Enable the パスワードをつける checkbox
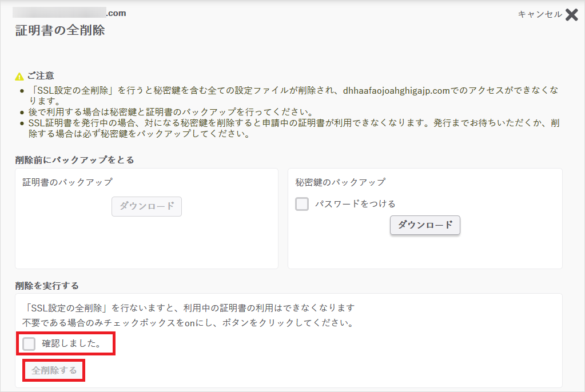 [302, 204]
